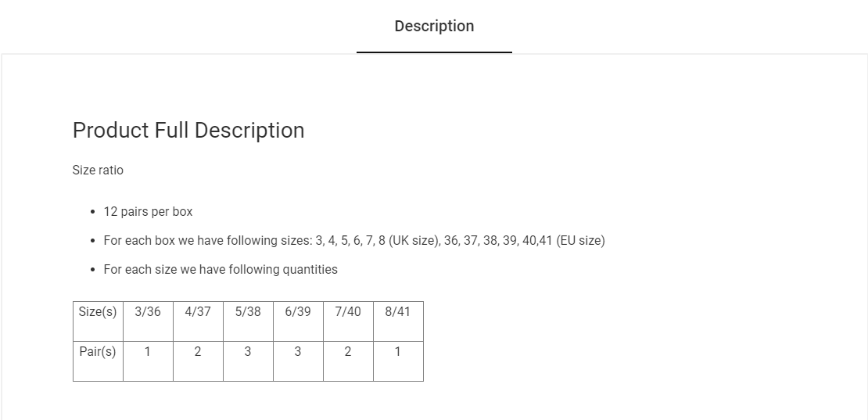
Task: Open the Description tab
Action: [x=434, y=27]
